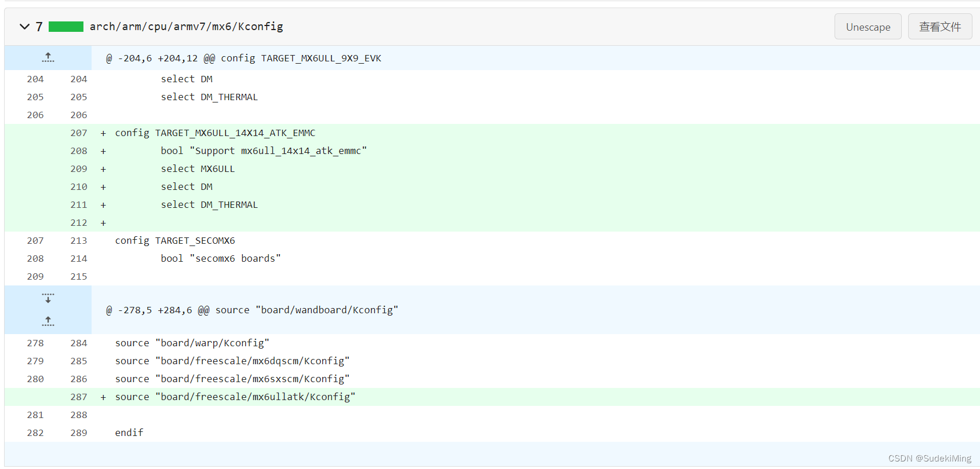Click added line source "board/freescale/mx6ullatk/Kconfig"
Image resolution: width=980 pixels, height=469 pixels.
click(235, 397)
